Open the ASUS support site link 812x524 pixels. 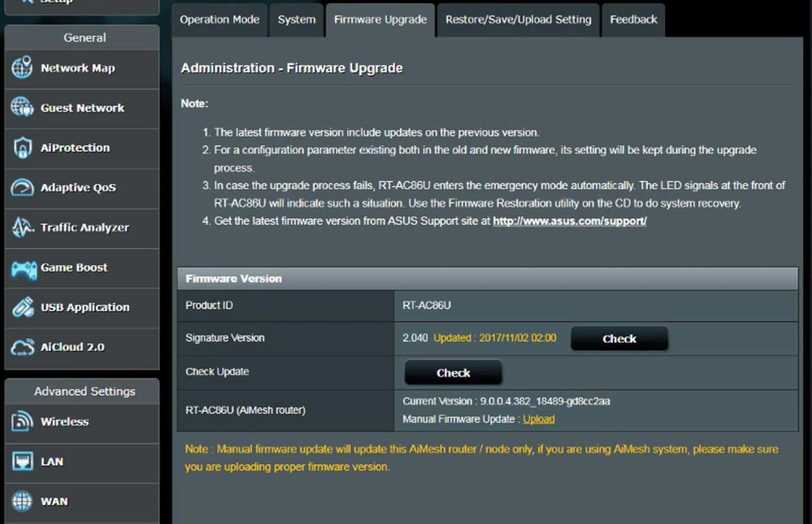[569, 221]
